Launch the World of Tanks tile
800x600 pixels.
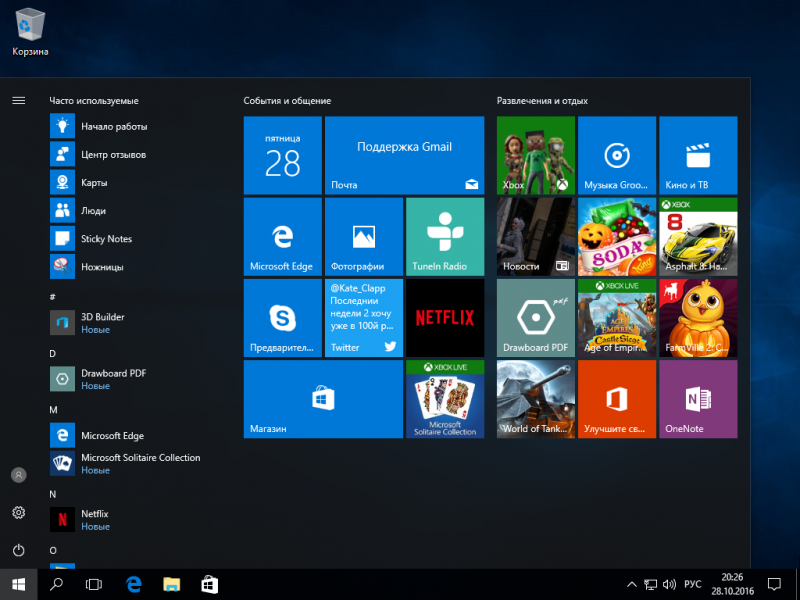pos(536,399)
